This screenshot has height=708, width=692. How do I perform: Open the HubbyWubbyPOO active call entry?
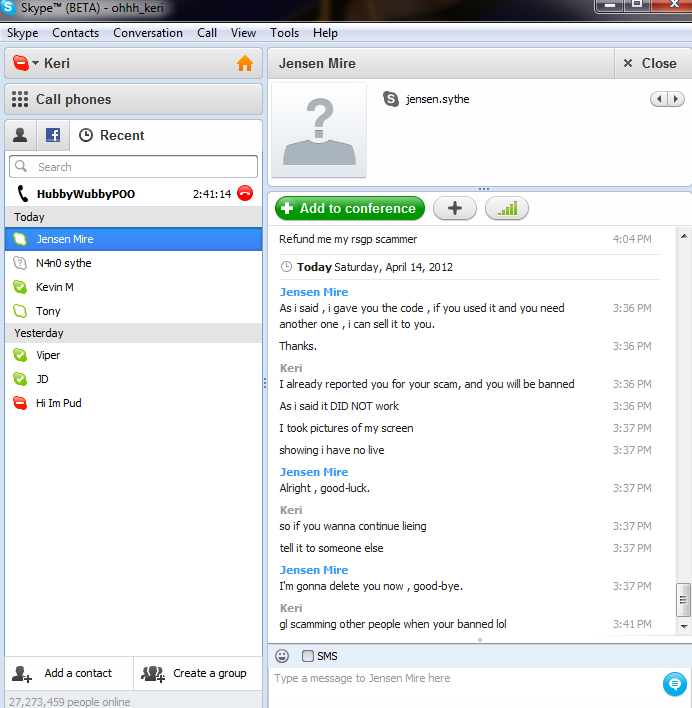tap(133, 194)
